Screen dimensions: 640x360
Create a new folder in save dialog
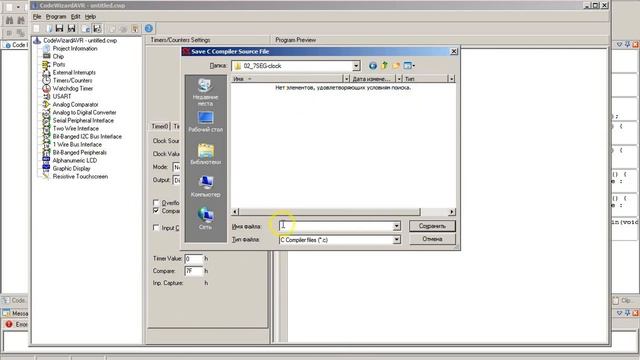[x=396, y=66]
